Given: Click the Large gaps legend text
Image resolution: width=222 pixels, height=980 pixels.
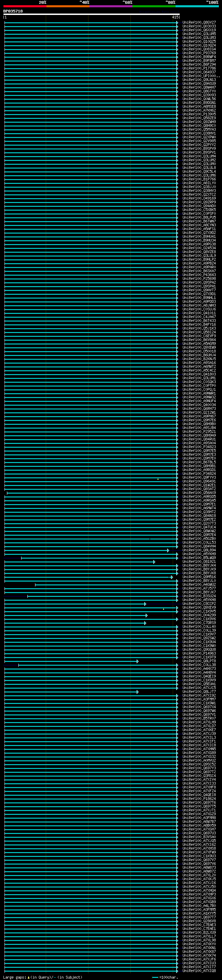Looking at the screenshot, I should 15,977.
